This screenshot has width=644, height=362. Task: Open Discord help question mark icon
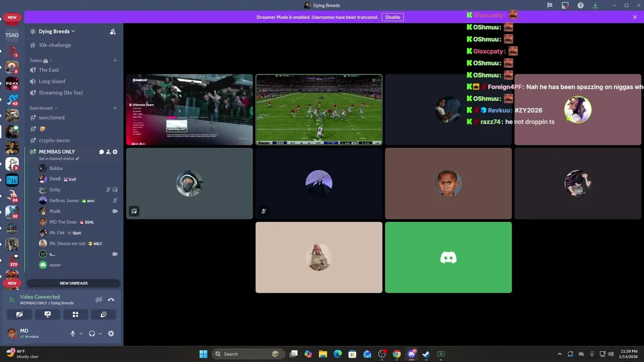[581, 6]
